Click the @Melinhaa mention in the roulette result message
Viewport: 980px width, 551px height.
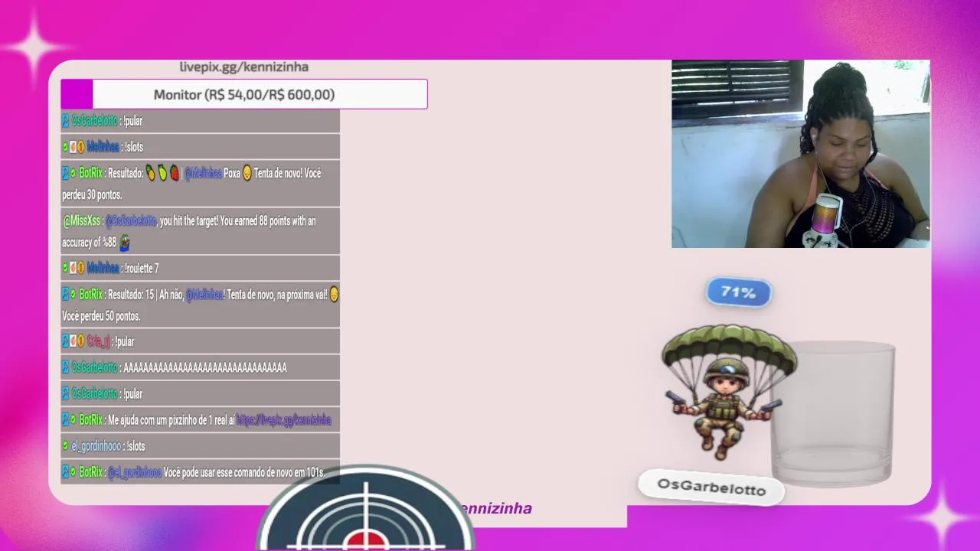point(204,295)
